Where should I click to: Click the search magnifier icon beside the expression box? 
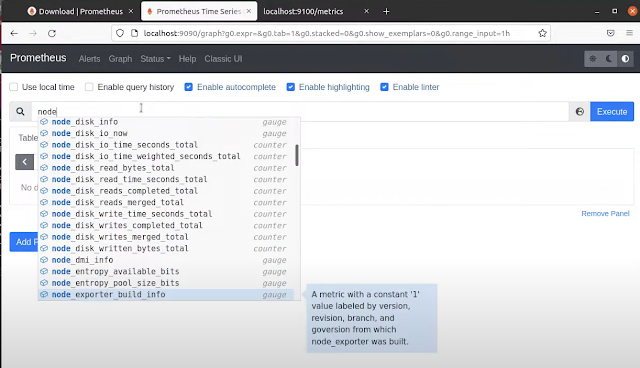(20, 111)
